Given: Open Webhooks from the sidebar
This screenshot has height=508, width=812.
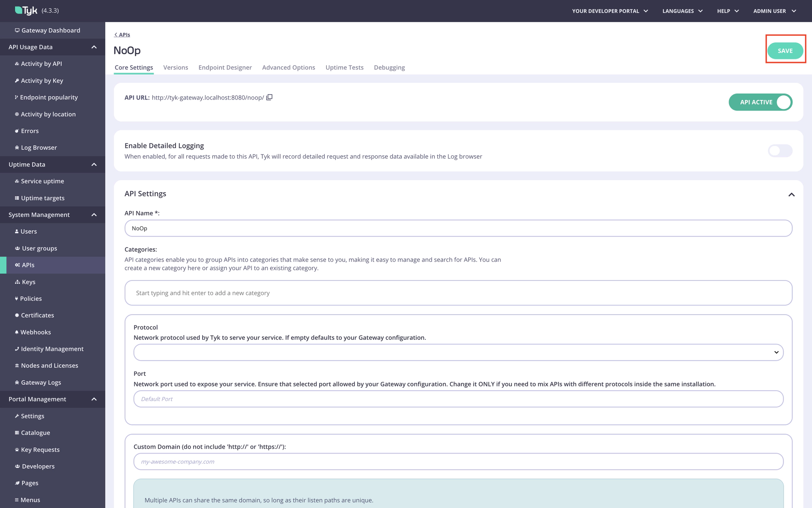Looking at the screenshot, I should (36, 332).
